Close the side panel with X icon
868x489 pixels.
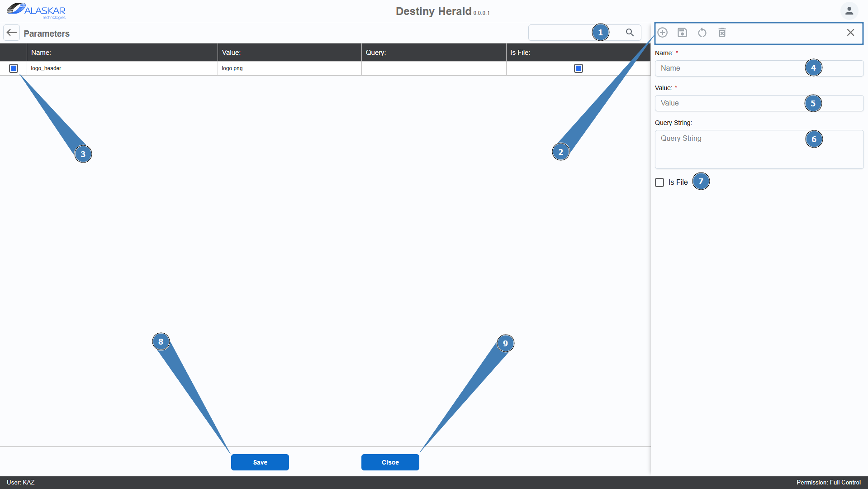coord(851,33)
